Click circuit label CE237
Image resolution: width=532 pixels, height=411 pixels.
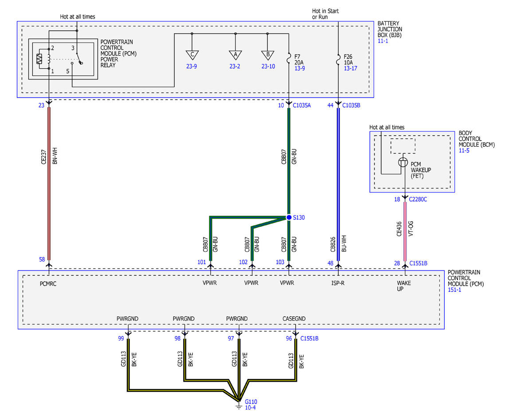(43, 156)
